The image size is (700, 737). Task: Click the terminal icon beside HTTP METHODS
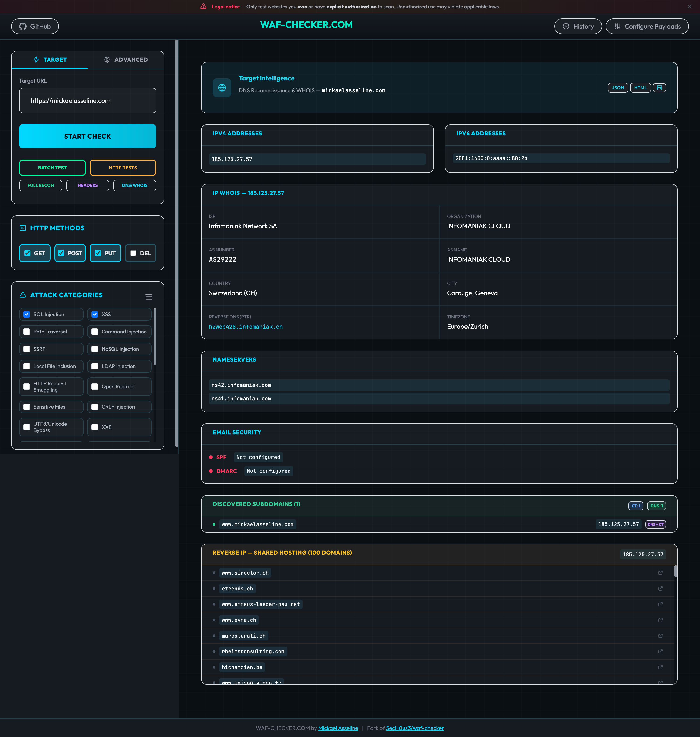23,228
